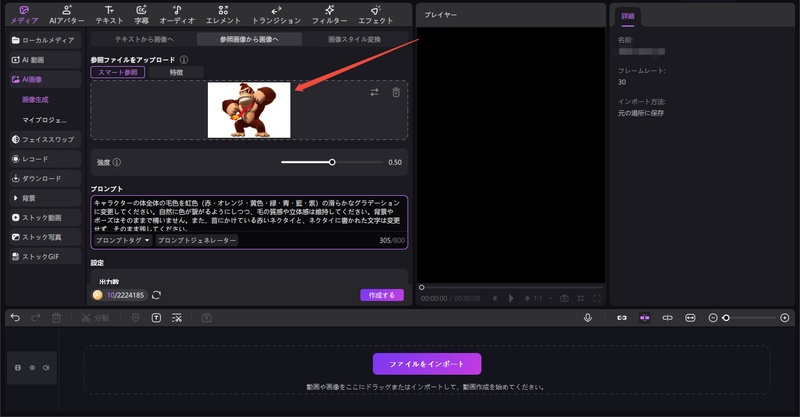Image resolution: width=800 pixels, height=417 pixels.
Task: Click the link icon left of the purple timeline button
Action: [621, 318]
